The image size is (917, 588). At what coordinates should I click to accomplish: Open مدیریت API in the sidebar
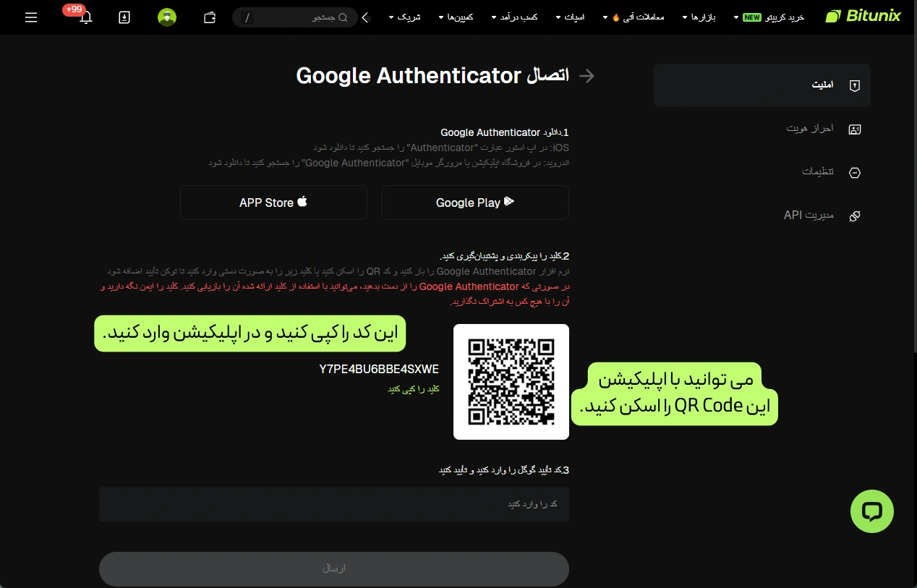822,216
